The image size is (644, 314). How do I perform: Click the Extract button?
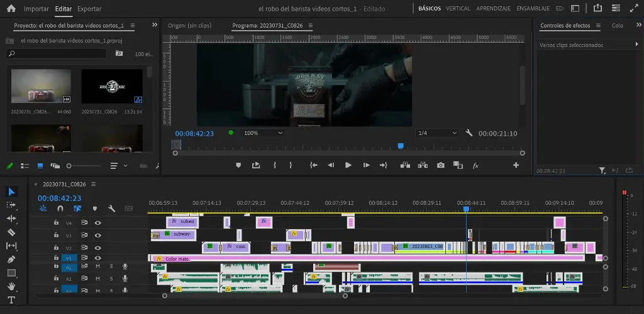[x=423, y=165]
